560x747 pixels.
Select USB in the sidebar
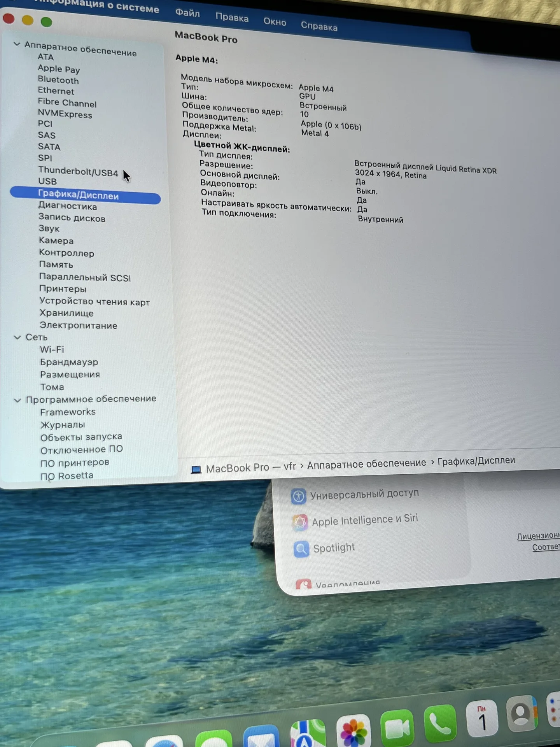(47, 181)
